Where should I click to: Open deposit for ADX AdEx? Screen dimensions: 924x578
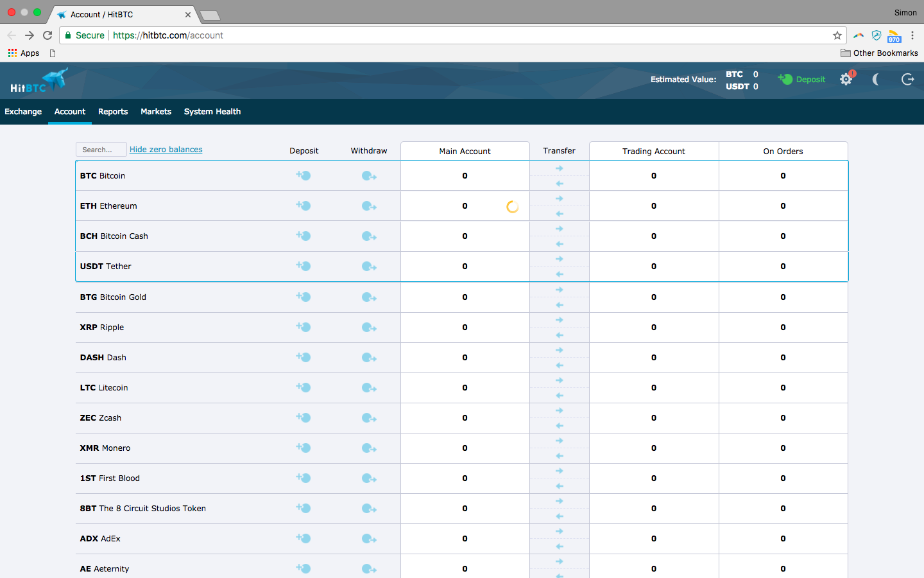[x=304, y=538]
